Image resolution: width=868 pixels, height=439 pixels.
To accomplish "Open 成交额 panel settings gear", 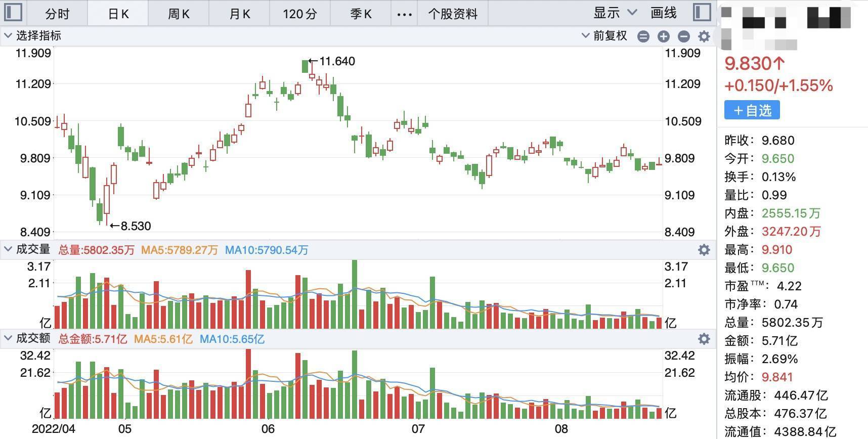I will (x=704, y=339).
